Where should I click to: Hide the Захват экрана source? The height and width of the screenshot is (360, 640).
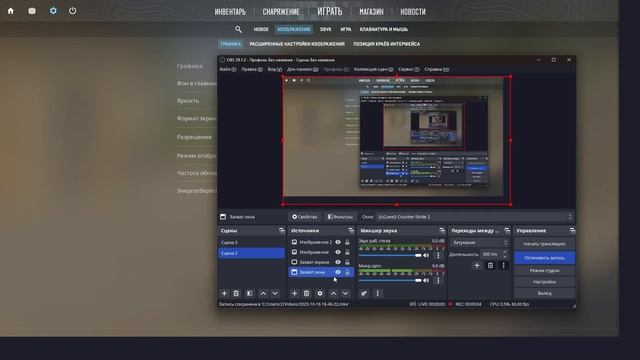(338, 262)
